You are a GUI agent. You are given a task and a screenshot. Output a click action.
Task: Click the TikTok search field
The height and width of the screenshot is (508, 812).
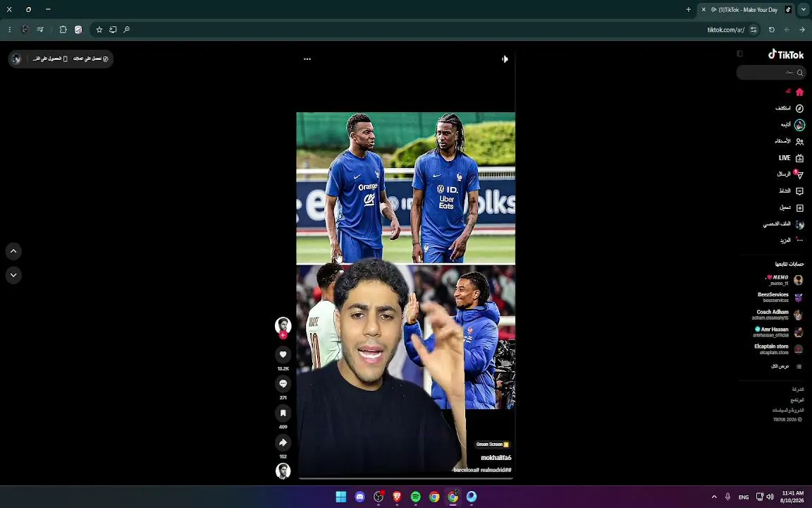[771, 73]
